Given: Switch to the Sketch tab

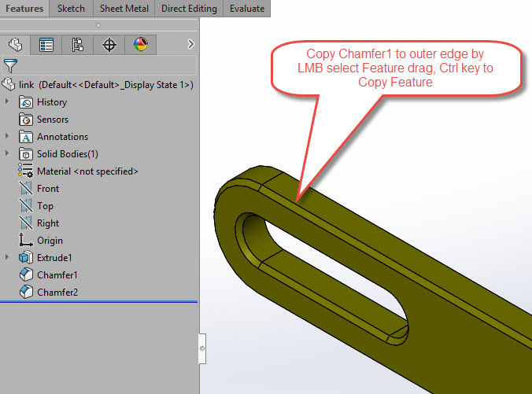Looking at the screenshot, I should click(x=71, y=9).
